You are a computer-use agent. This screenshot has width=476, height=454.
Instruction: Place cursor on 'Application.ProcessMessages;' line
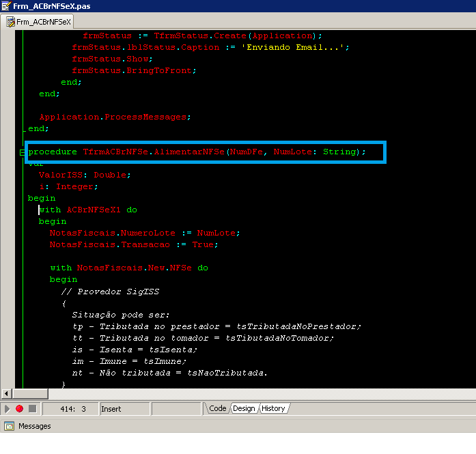coord(115,117)
